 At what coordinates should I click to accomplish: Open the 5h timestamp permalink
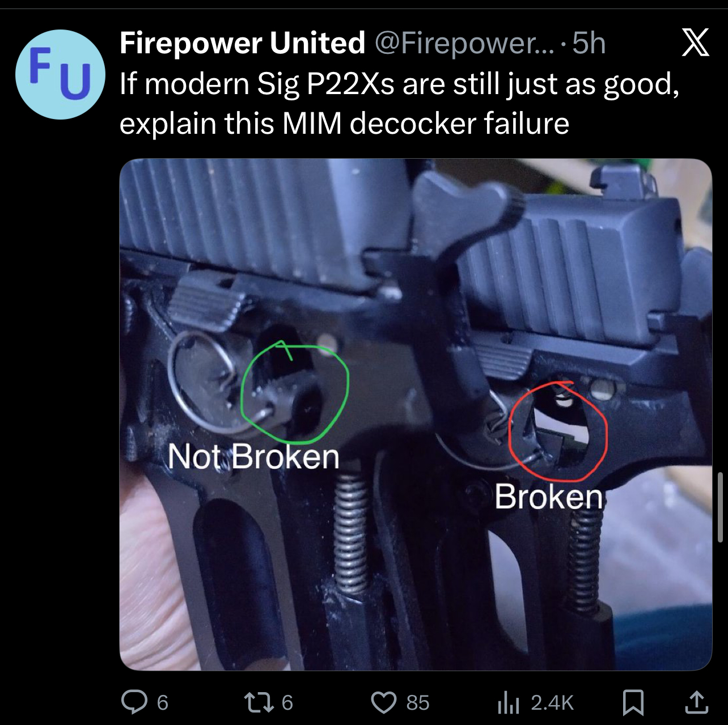point(589,43)
